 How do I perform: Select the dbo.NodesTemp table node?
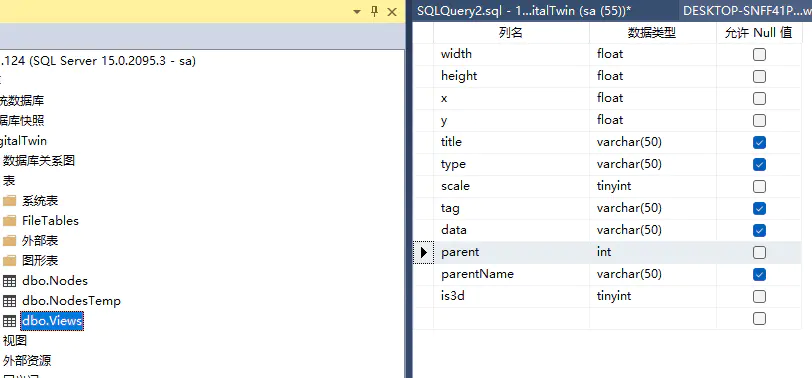coord(71,301)
